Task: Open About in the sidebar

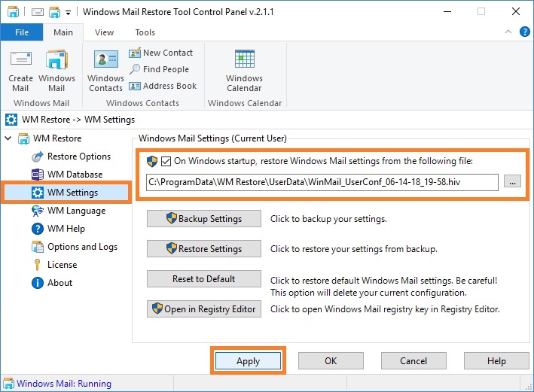Action: [x=52, y=283]
